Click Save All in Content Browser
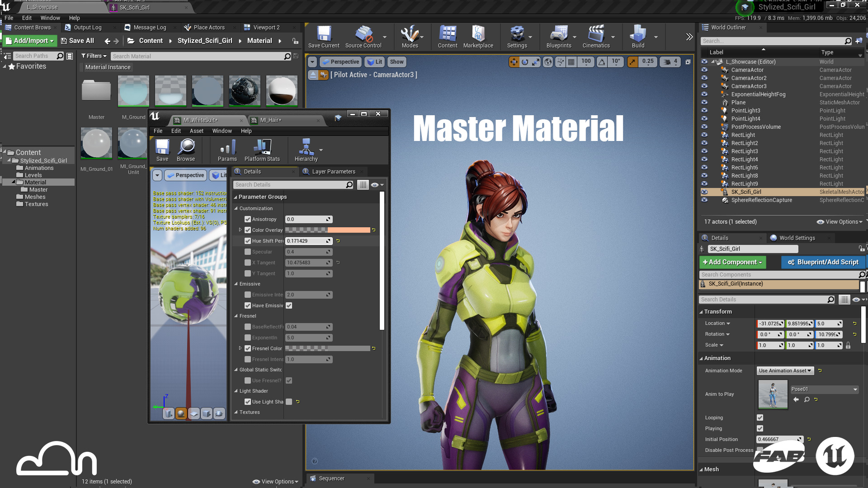 coord(77,41)
